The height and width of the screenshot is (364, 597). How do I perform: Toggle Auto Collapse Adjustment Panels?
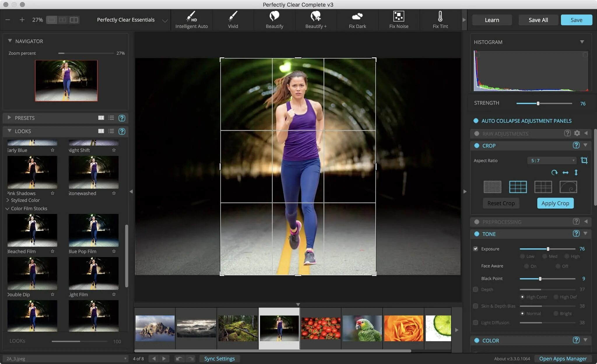coord(476,121)
